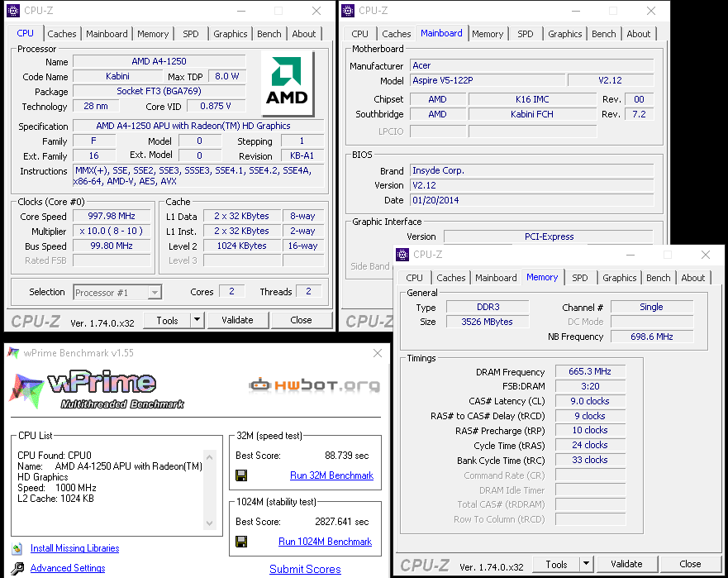Screen dimensions: 728x578
Task: Click the down arrow of the CPU List scrollbar
Action: pyautogui.click(x=209, y=523)
